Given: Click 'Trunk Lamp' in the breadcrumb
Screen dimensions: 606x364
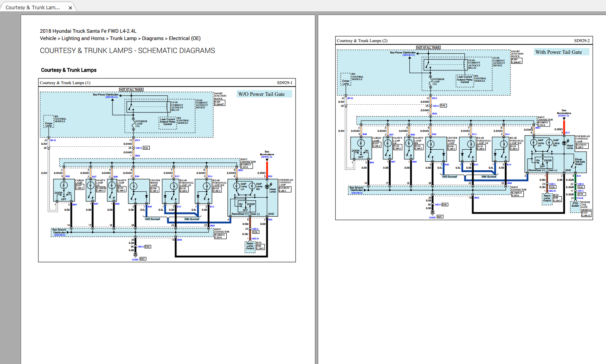Looking at the screenshot, I should point(123,38).
